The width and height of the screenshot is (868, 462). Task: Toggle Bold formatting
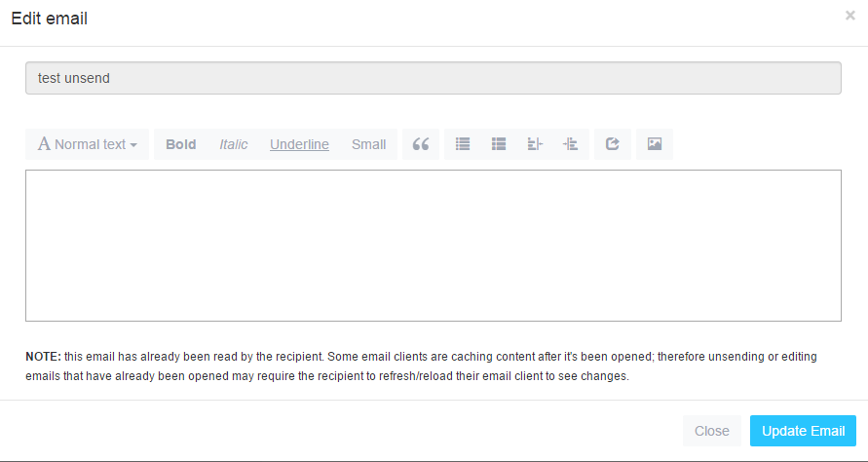click(181, 144)
